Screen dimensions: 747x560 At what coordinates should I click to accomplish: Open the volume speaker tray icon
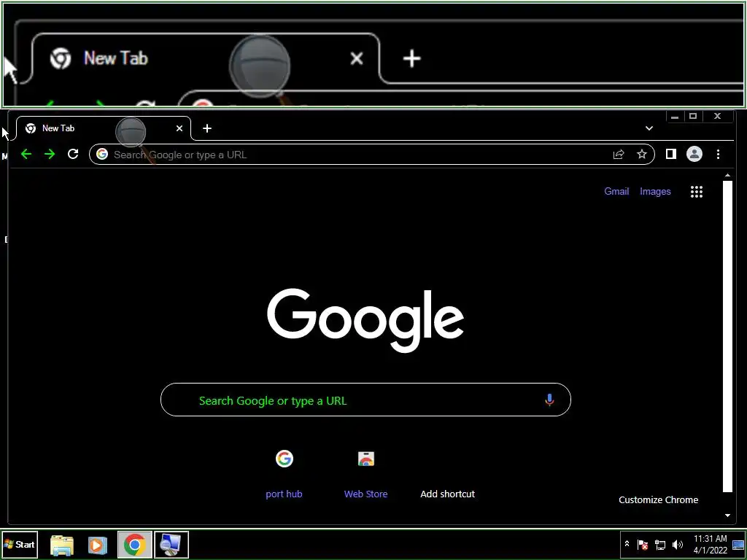[677, 544]
